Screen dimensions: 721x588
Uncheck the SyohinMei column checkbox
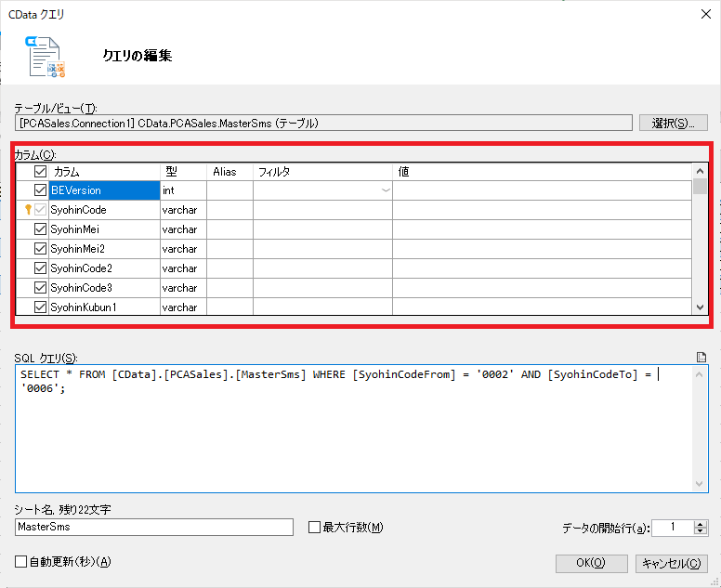[x=40, y=229]
